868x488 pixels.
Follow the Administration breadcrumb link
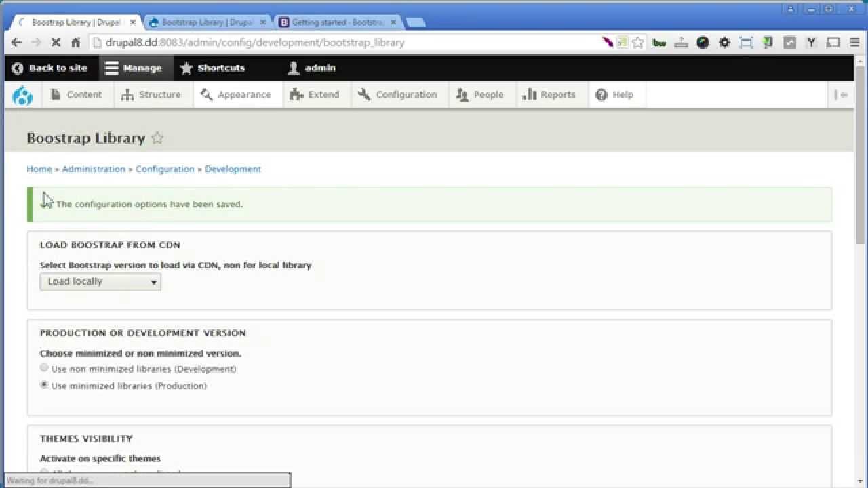(94, 169)
